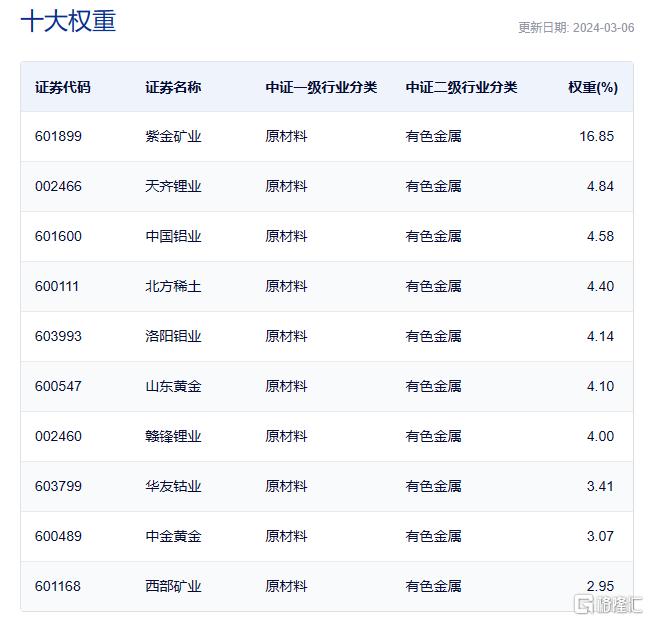Select the 中证二级行业分类 column header
The image size is (649, 621).
(462, 87)
